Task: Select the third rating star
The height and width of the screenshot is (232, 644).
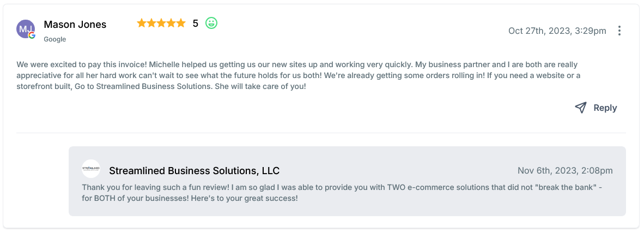Action: (x=161, y=23)
